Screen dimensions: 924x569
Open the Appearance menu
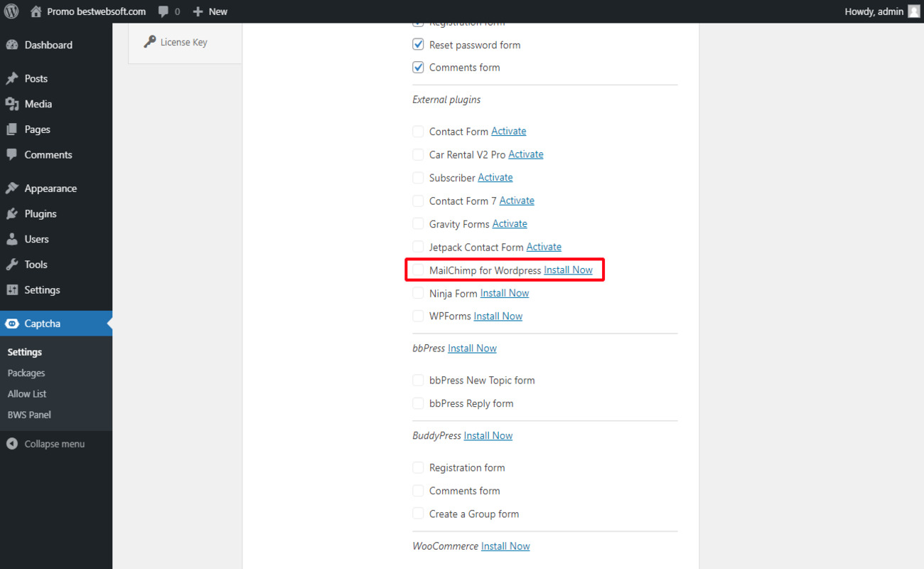coord(56,188)
